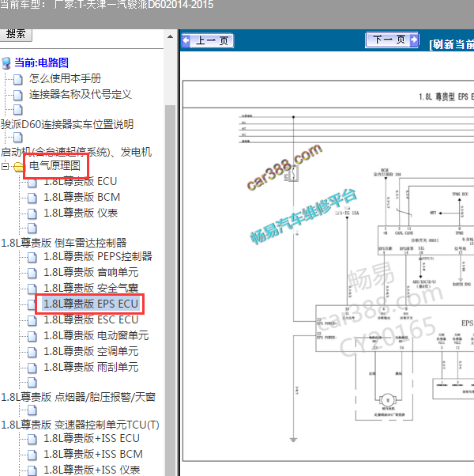Click page icon of 空调单元 entry
Screen dimensions: 474x476
[32, 352]
